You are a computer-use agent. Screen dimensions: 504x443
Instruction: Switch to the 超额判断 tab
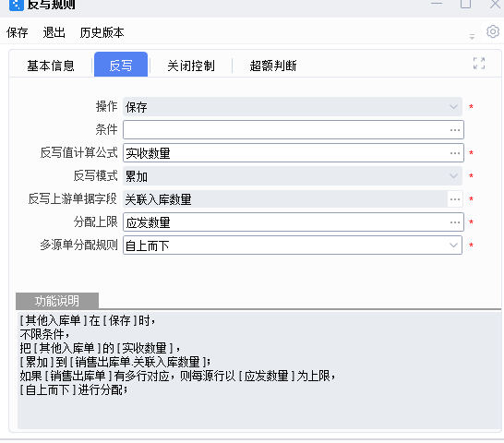(x=273, y=66)
